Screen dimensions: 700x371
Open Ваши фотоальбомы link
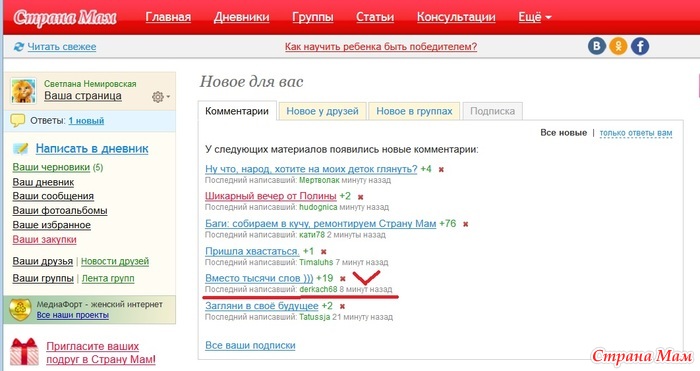pyautogui.click(x=60, y=210)
